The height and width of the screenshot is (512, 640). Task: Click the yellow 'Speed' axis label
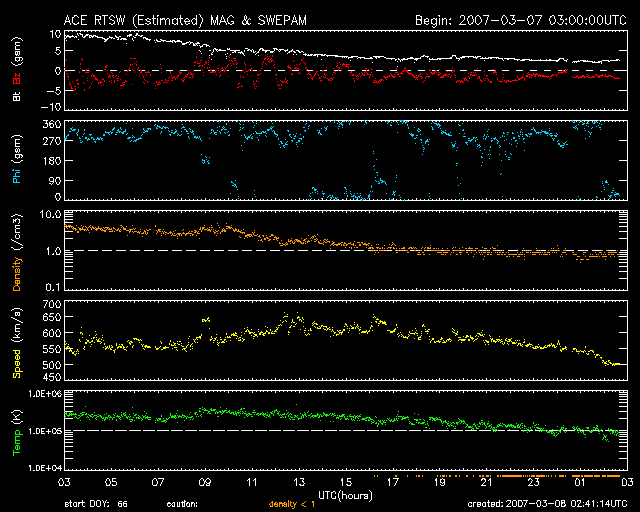tap(17, 363)
